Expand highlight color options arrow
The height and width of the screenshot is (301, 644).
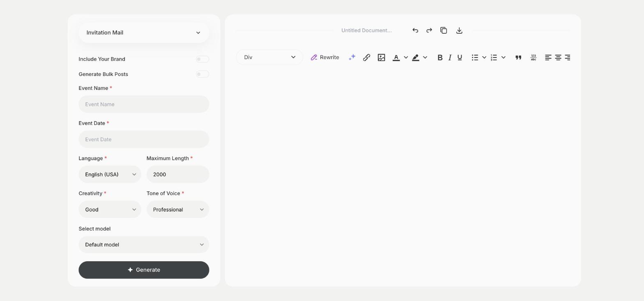coord(425,57)
